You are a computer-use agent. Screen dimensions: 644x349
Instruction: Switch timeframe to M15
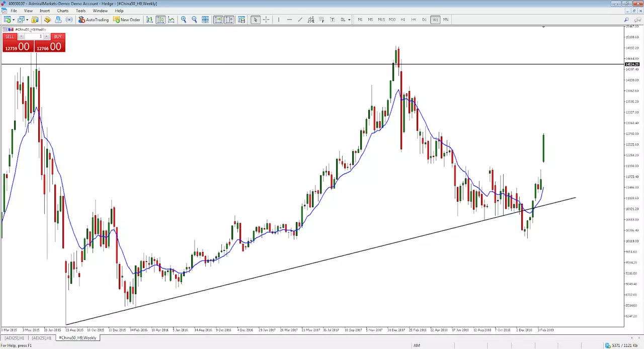point(381,20)
